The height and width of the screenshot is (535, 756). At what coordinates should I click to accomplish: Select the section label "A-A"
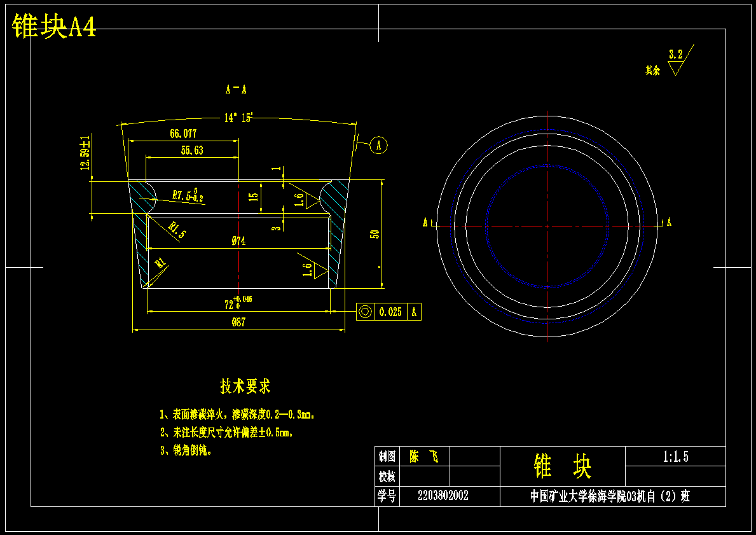[237, 89]
